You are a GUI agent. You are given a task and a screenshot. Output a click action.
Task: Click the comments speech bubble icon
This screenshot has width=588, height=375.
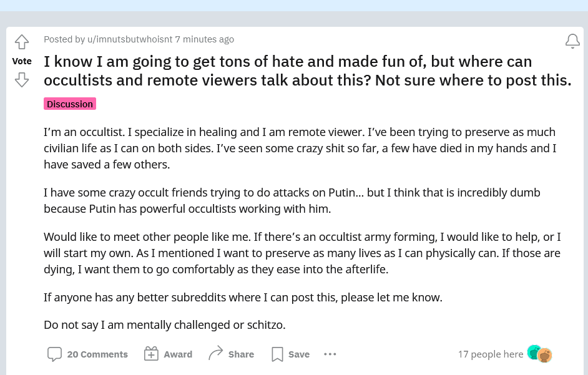pyautogui.click(x=55, y=354)
